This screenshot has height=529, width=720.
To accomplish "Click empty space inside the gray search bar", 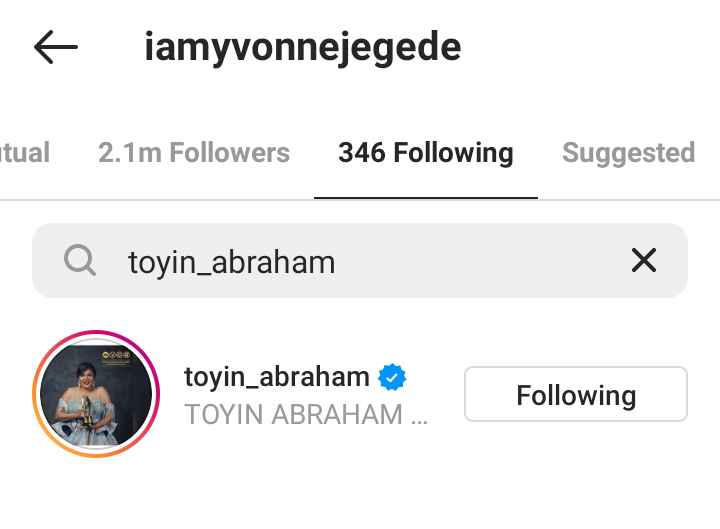I will pyautogui.click(x=482, y=260).
